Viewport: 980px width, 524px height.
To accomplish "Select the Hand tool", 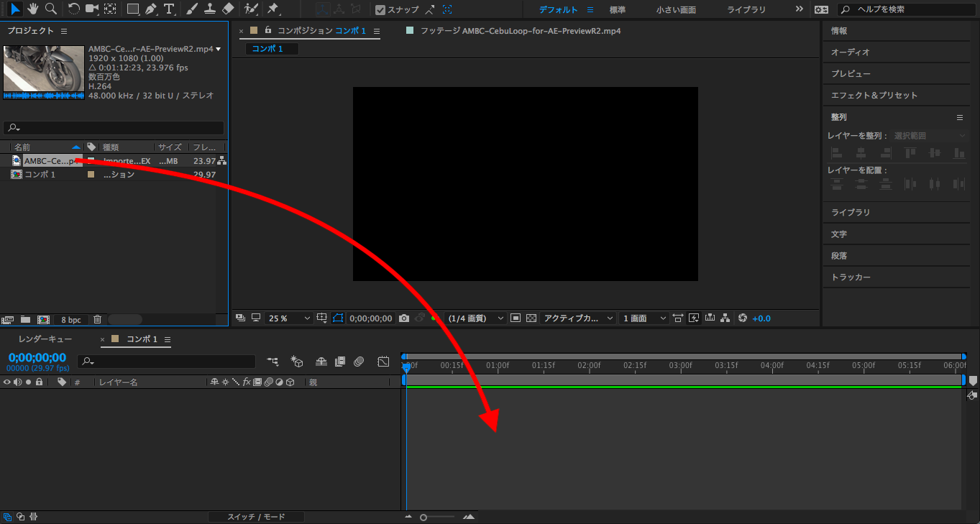I will click(x=33, y=9).
